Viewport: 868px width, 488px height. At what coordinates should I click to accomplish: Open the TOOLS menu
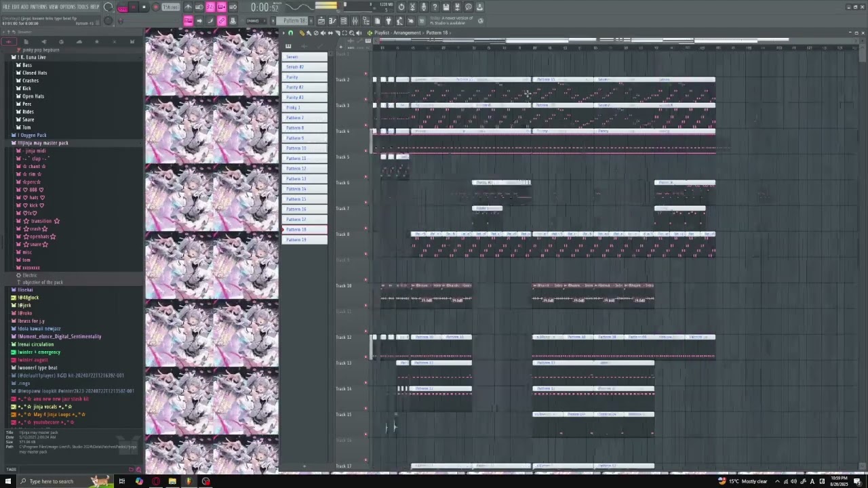click(x=83, y=7)
